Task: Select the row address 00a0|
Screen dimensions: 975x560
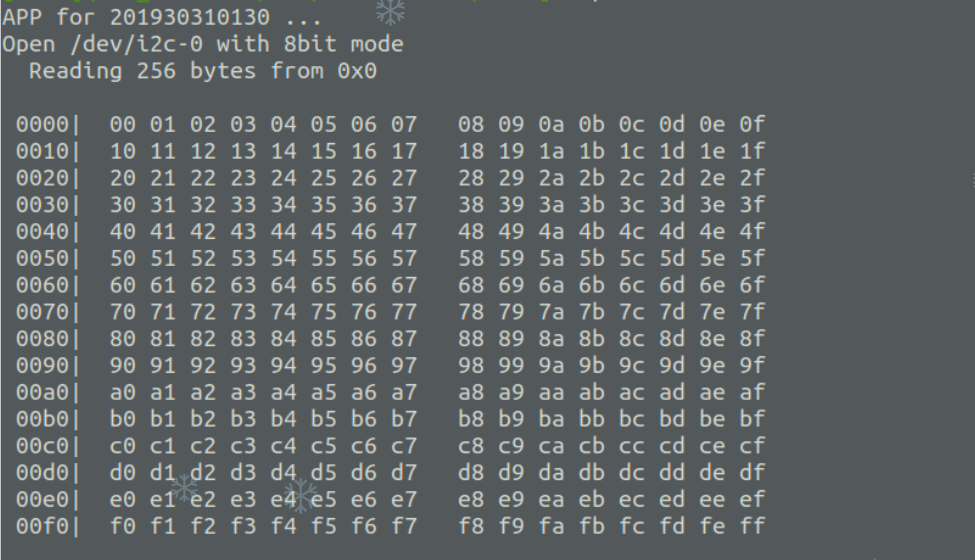Action: [x=49, y=392]
